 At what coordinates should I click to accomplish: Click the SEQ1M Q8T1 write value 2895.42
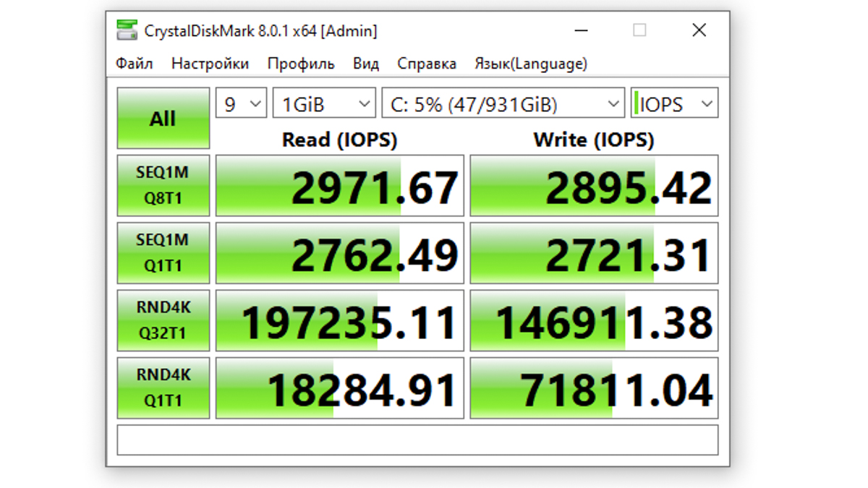point(594,186)
